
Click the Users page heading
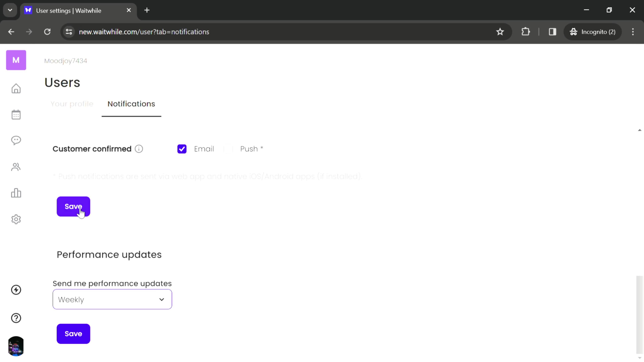tap(62, 82)
